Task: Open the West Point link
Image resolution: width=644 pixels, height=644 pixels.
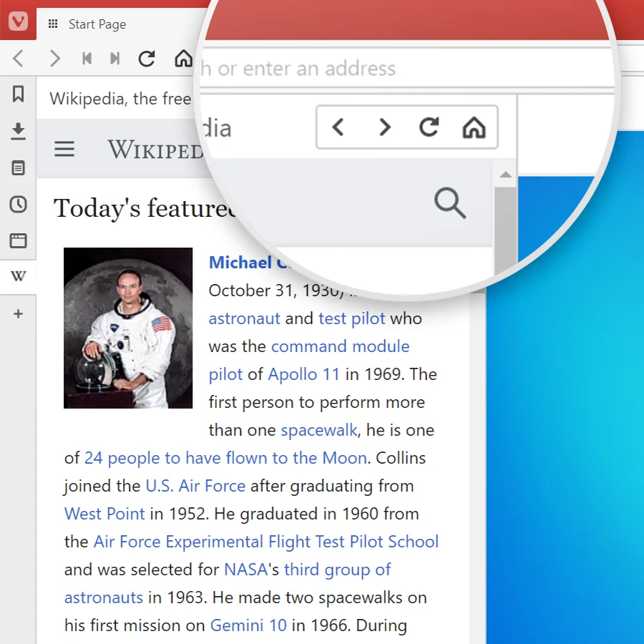Action: coord(104,514)
